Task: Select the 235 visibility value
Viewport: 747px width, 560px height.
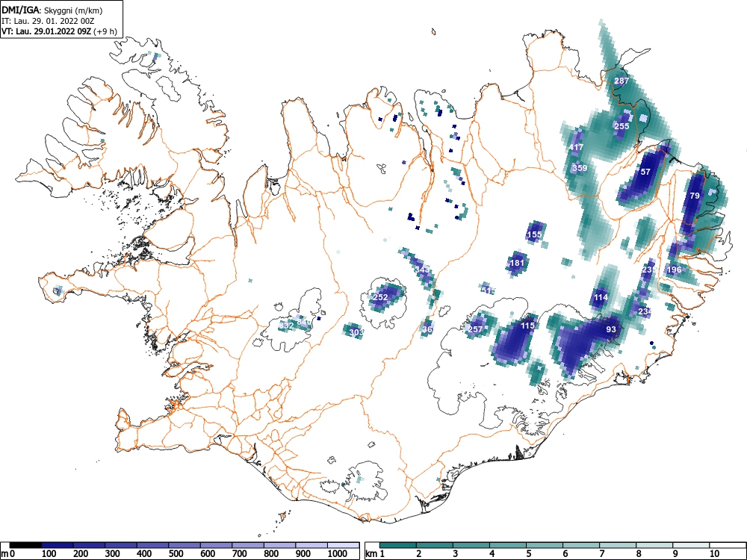Action: tap(649, 270)
